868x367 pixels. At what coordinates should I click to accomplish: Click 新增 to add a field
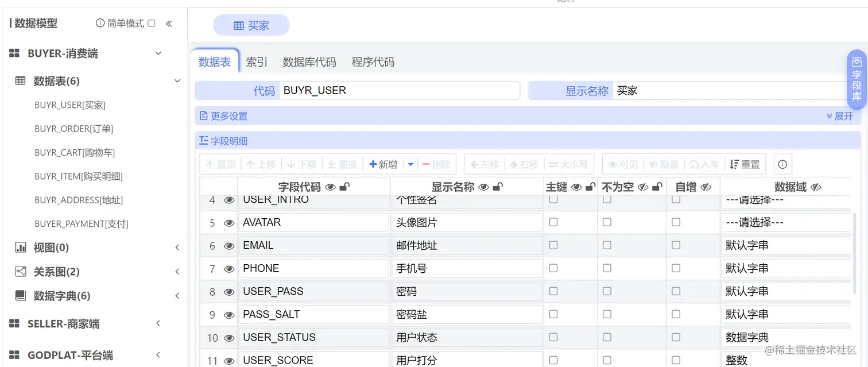click(x=383, y=164)
